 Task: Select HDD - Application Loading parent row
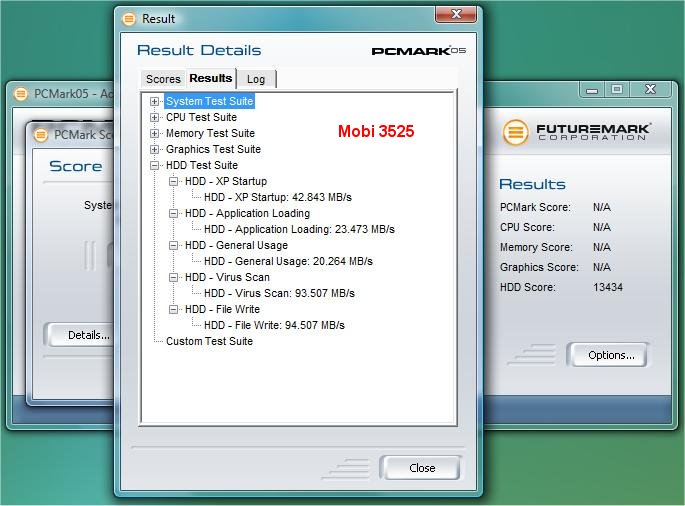click(247, 214)
